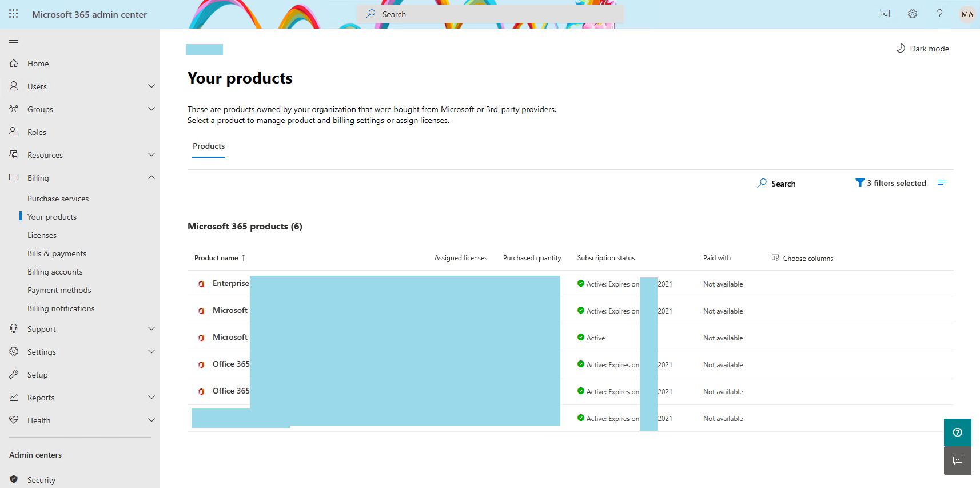The height and width of the screenshot is (488, 980).
Task: Sort by Product name column
Action: (x=220, y=258)
